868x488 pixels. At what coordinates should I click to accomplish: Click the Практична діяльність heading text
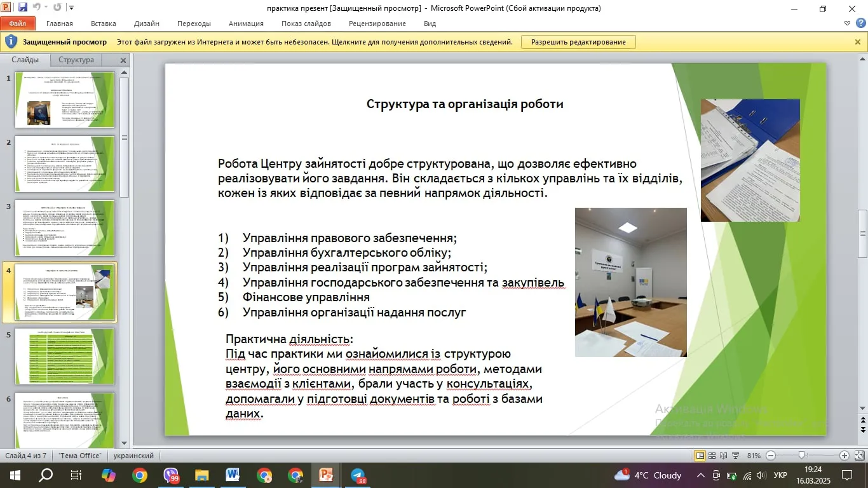[x=290, y=339]
